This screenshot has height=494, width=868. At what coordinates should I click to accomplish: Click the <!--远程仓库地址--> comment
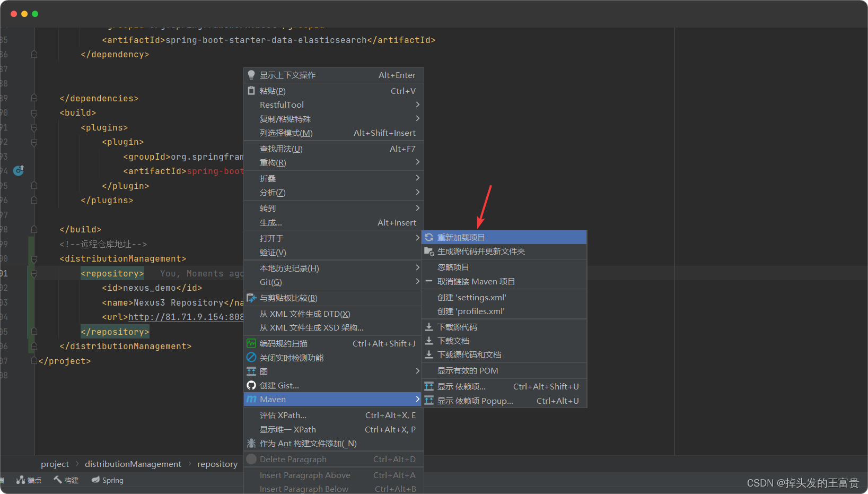(103, 244)
